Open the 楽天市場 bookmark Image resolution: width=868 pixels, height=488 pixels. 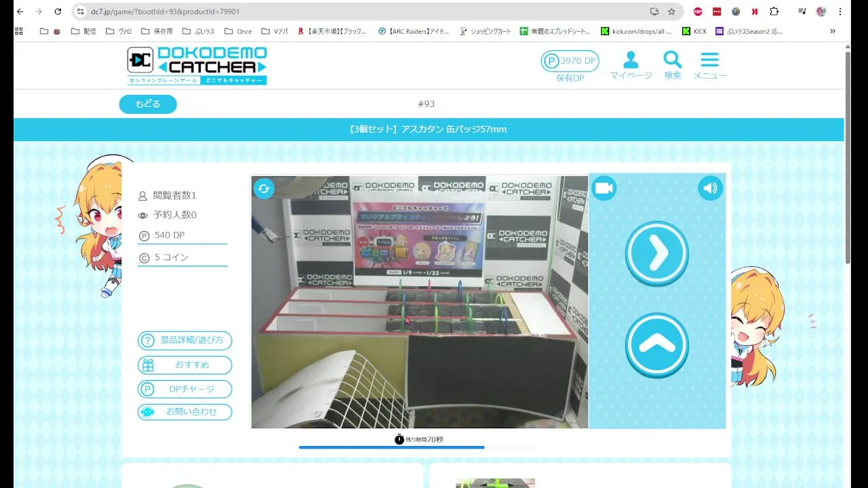332,31
